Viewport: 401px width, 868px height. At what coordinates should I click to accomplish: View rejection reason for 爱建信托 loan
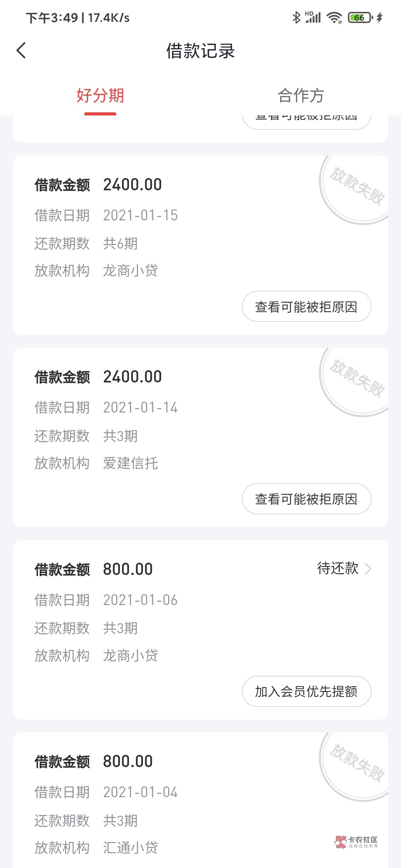[306, 499]
